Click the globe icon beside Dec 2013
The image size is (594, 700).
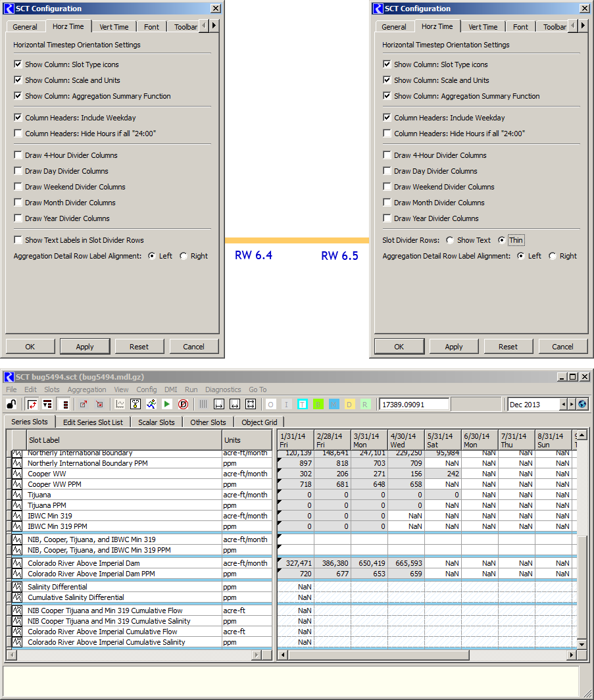pyautogui.click(x=582, y=405)
